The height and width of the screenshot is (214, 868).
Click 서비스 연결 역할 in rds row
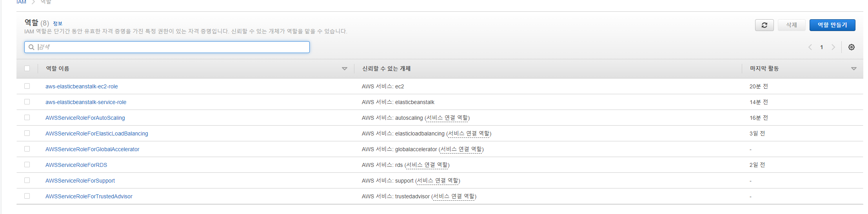[427, 165]
